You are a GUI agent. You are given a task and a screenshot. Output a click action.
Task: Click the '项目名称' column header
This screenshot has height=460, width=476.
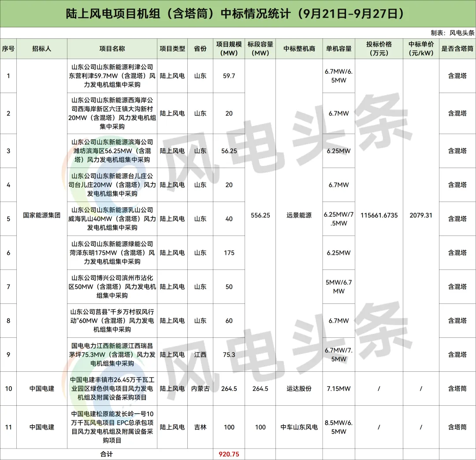coord(112,49)
